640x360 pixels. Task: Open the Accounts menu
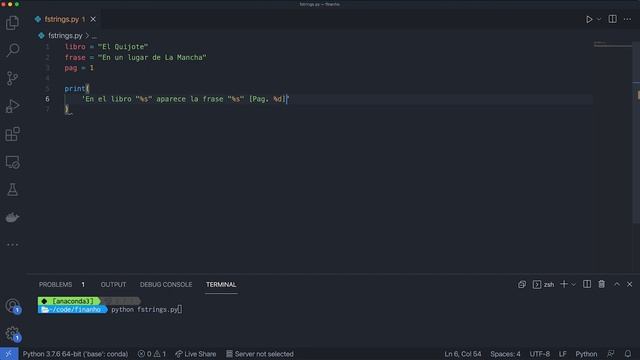pyautogui.click(x=12, y=305)
